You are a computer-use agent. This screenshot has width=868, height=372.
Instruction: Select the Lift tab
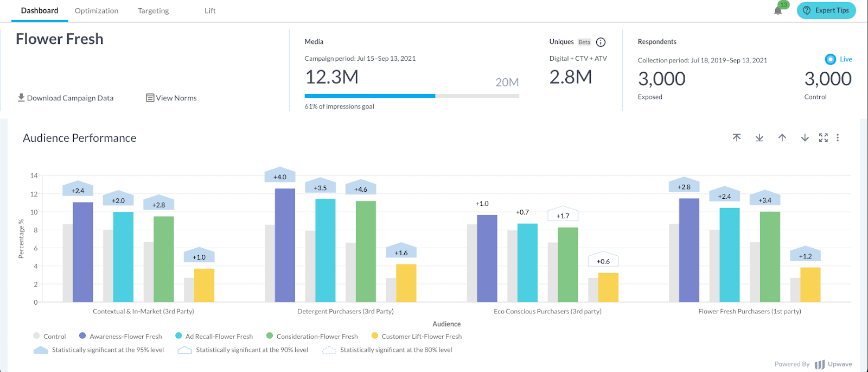(x=210, y=10)
